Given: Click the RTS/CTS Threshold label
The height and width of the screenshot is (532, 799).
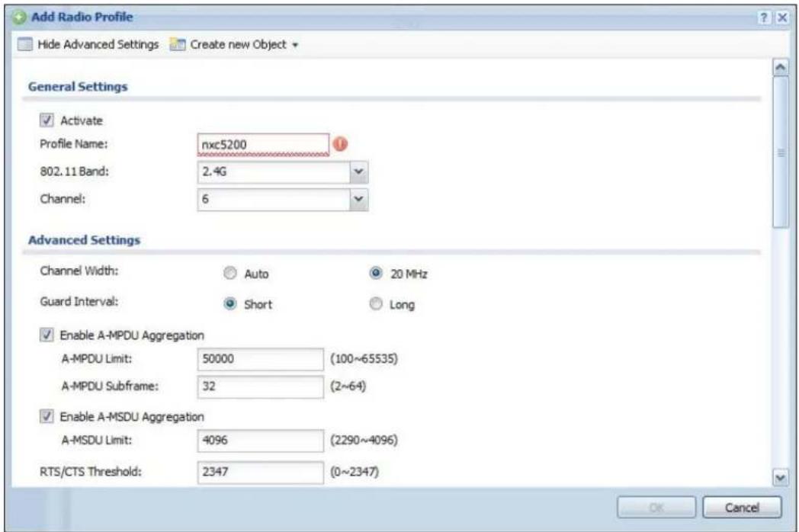Looking at the screenshot, I should pos(91,472).
